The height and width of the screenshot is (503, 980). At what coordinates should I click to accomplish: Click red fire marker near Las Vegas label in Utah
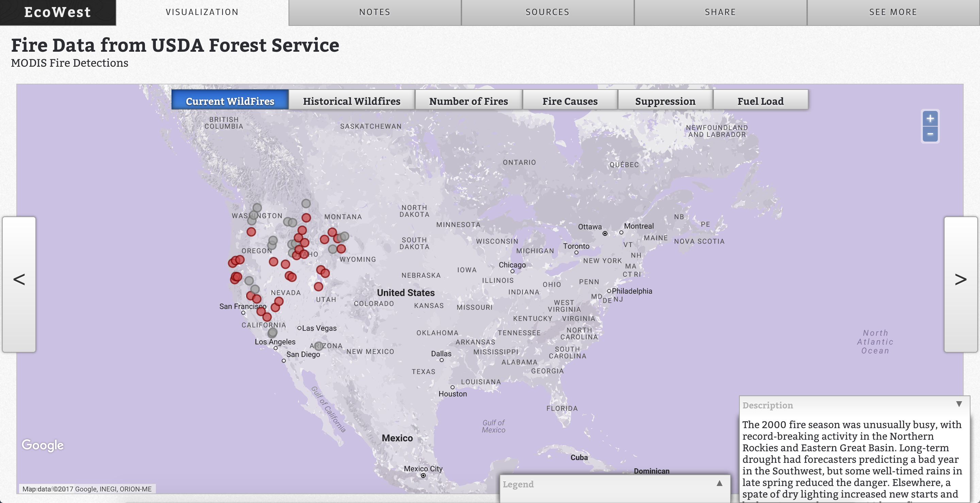[318, 287]
